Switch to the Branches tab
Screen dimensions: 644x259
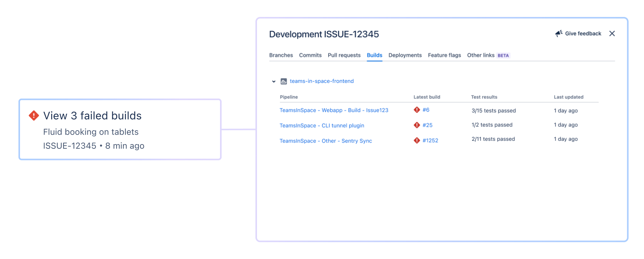[281, 55]
